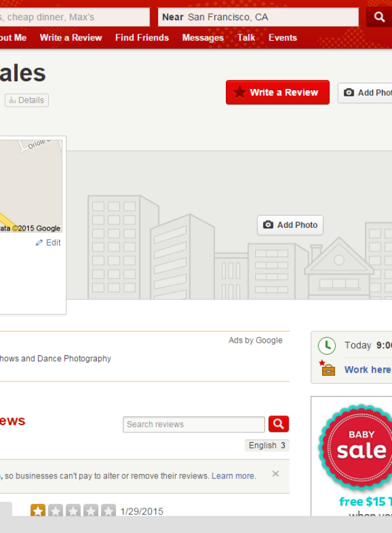392x533 pixels.
Task: Open Messages in navigation bar
Action: point(203,37)
